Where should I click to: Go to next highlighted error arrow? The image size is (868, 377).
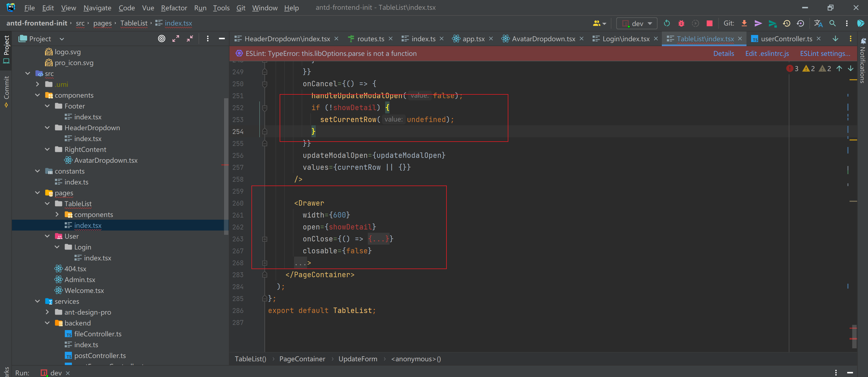pos(850,68)
